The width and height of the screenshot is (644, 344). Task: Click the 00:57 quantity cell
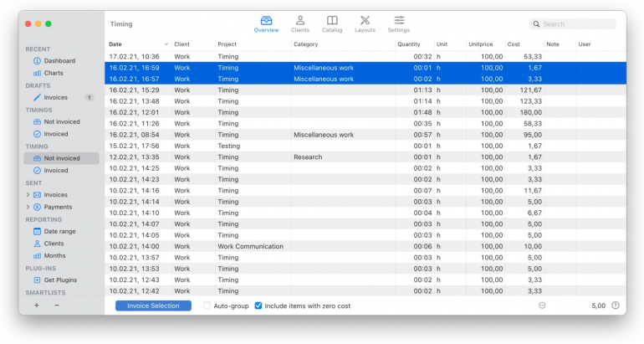click(x=422, y=135)
